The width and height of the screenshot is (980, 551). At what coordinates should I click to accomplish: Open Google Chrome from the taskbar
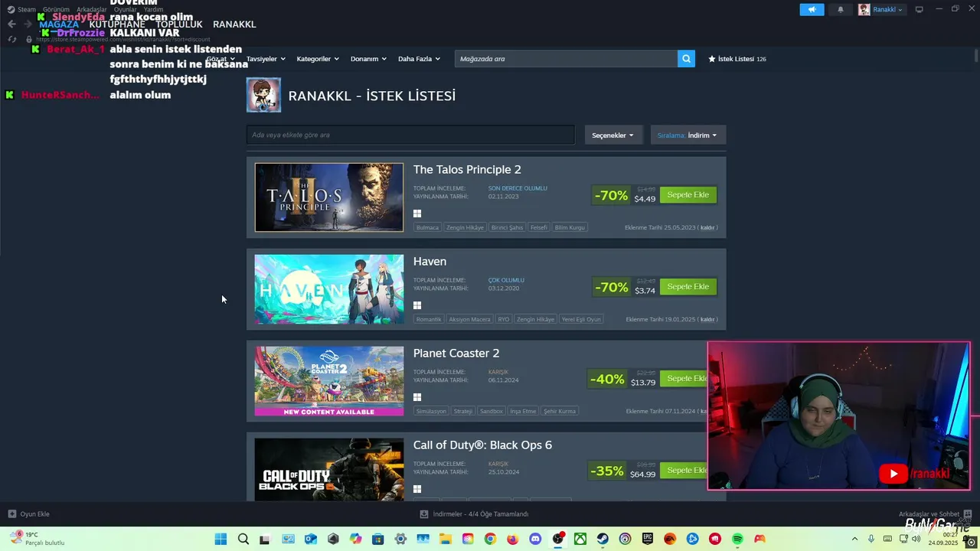coord(490,539)
